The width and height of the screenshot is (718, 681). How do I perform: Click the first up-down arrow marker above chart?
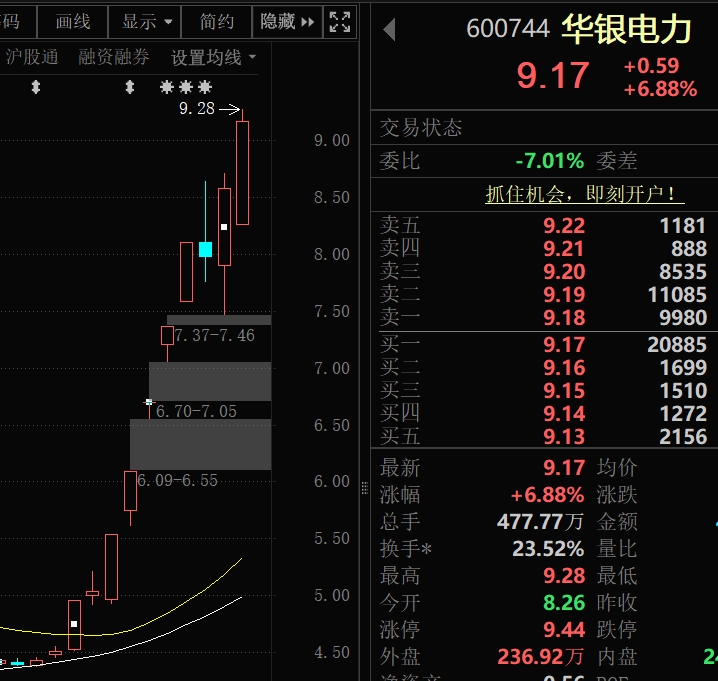tap(36, 87)
